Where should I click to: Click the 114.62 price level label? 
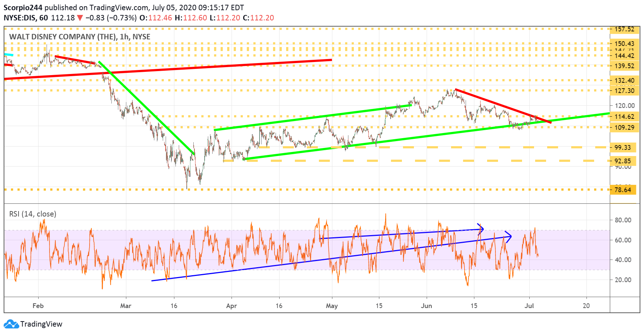624,117
